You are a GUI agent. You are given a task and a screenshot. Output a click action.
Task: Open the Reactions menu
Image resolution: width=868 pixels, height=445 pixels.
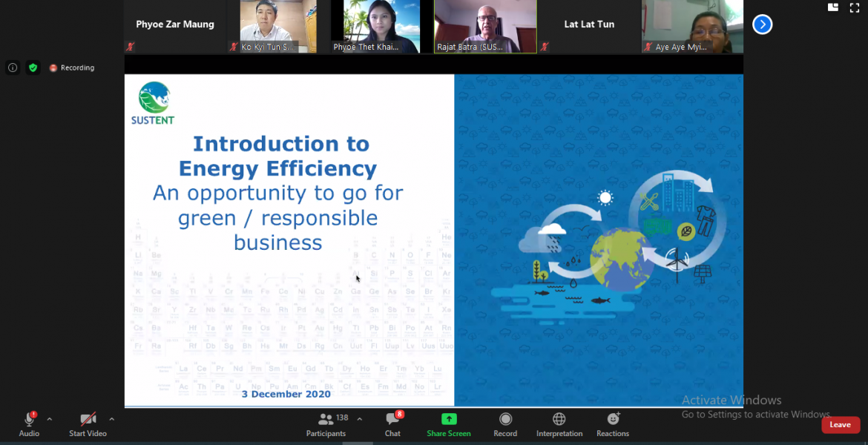tap(613, 424)
